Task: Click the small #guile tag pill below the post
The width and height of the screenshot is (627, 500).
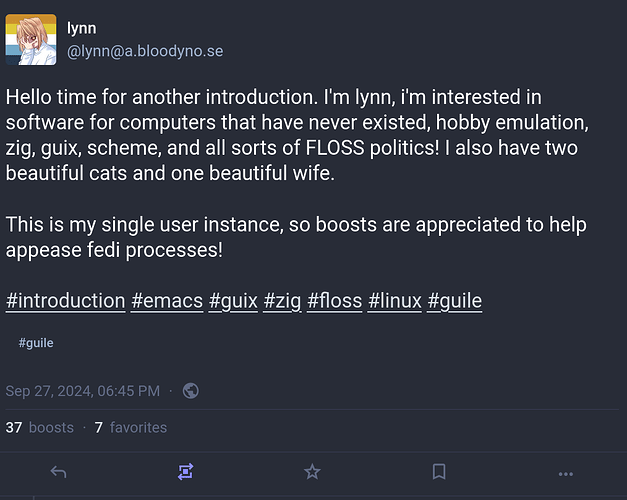Action: point(36,343)
